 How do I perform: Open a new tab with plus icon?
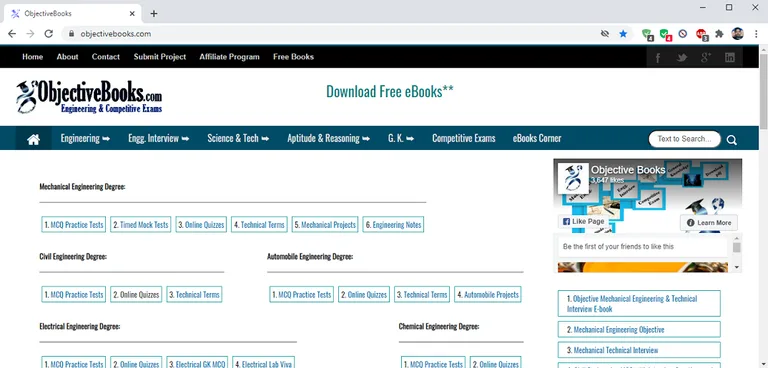click(154, 13)
